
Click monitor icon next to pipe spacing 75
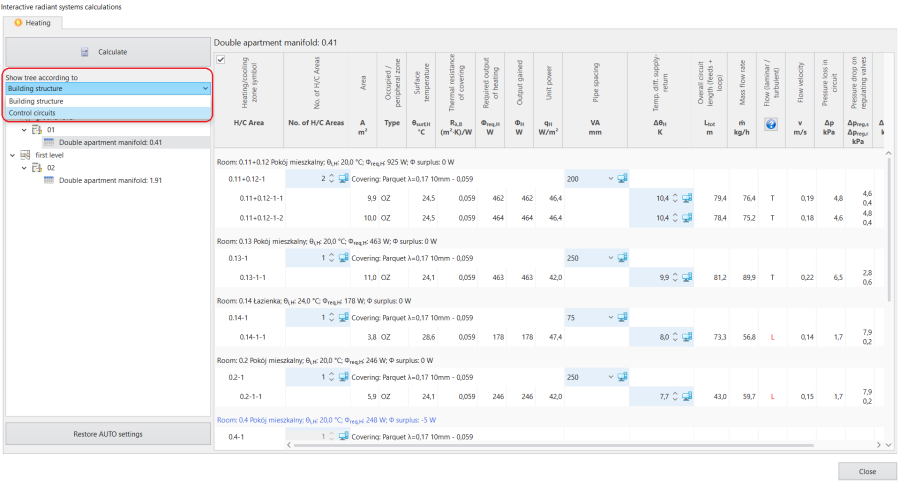[x=622, y=317]
